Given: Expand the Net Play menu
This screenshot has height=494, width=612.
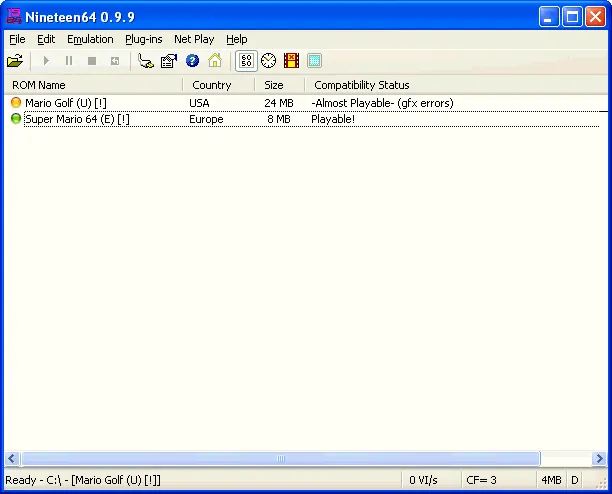Looking at the screenshot, I should [x=194, y=39].
